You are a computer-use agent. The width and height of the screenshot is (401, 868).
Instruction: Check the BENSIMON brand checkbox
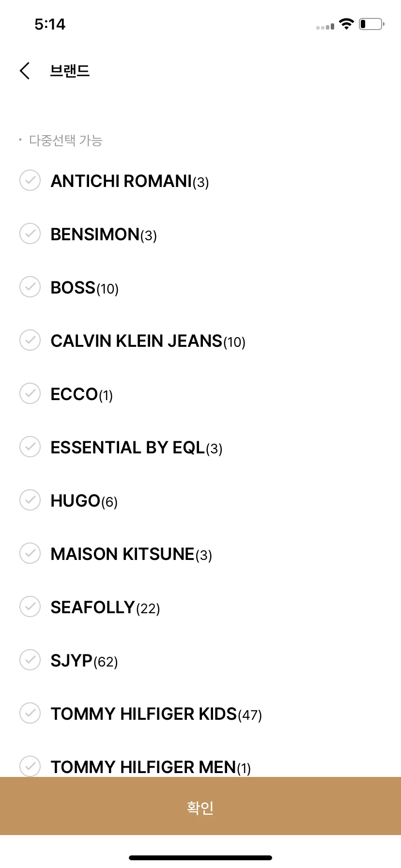coord(30,233)
